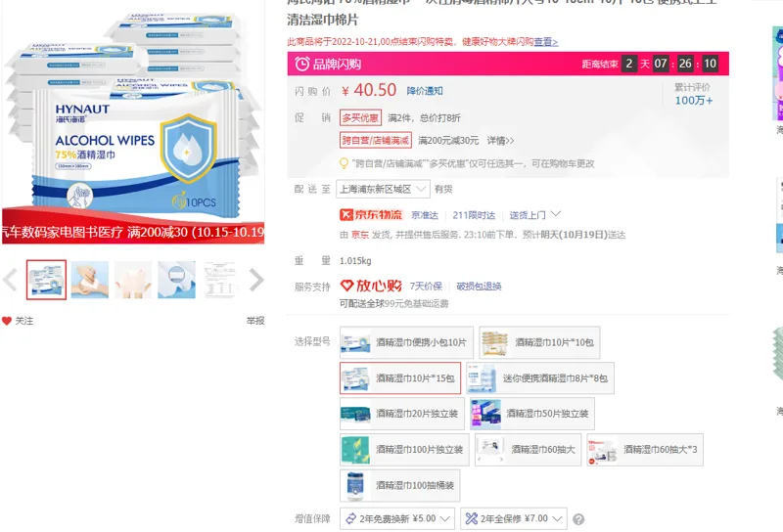The height and width of the screenshot is (532, 783).
Task: Open the 2年免费换新 ¥5.00 dropdown
Action: tap(397, 519)
